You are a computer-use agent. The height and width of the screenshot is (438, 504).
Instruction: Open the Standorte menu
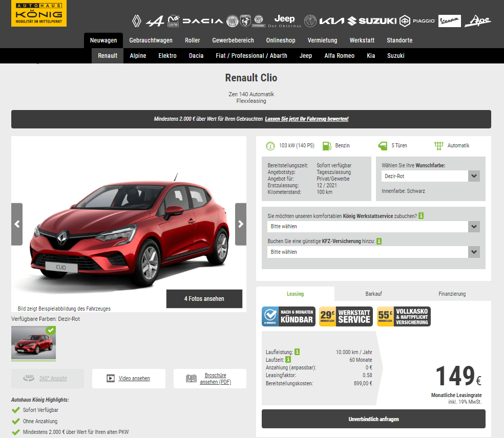(x=400, y=40)
